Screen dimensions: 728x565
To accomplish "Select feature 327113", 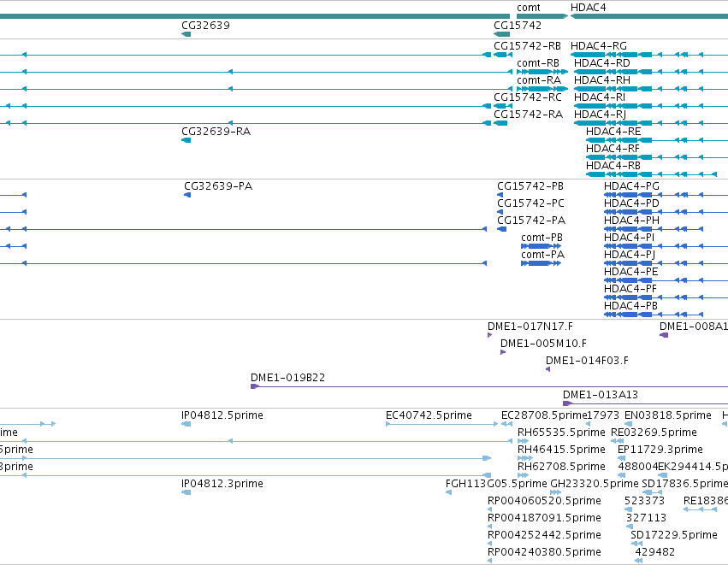I will [x=646, y=519].
